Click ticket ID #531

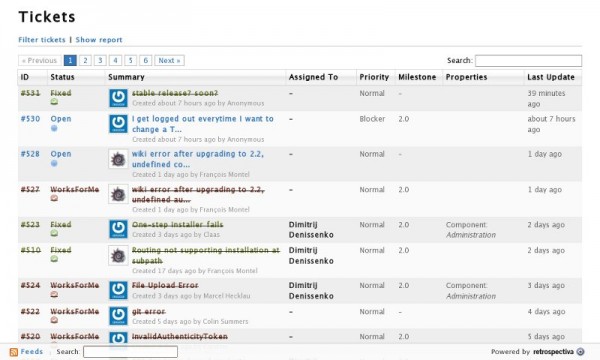pos(30,93)
